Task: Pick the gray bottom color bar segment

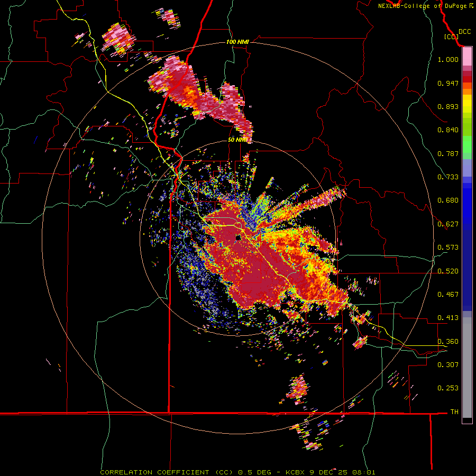Action: (467, 370)
